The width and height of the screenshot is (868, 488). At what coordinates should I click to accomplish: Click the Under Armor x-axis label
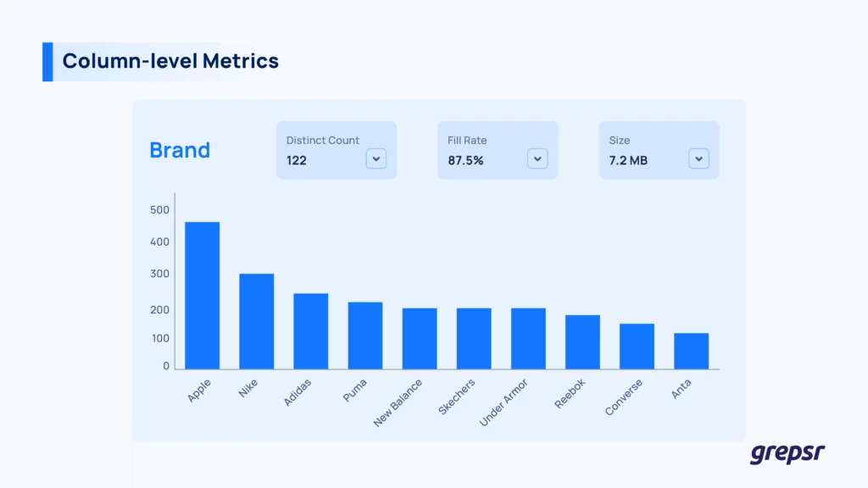(x=504, y=402)
